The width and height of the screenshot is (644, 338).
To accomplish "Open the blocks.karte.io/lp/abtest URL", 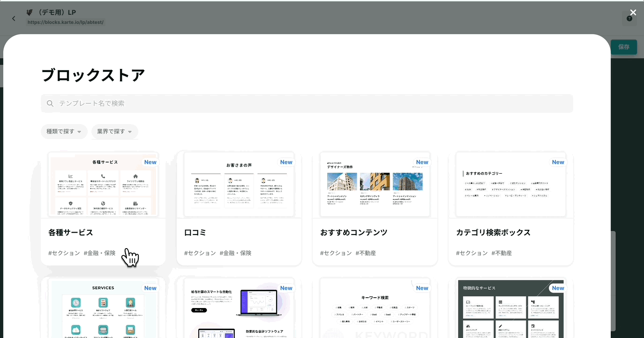I will 65,22.
